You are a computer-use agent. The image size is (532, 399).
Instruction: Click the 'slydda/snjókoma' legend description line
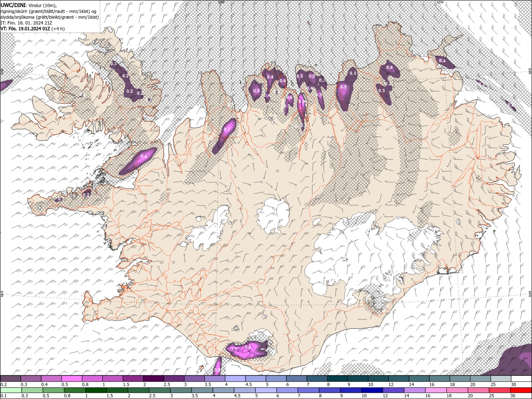[x=49, y=17]
